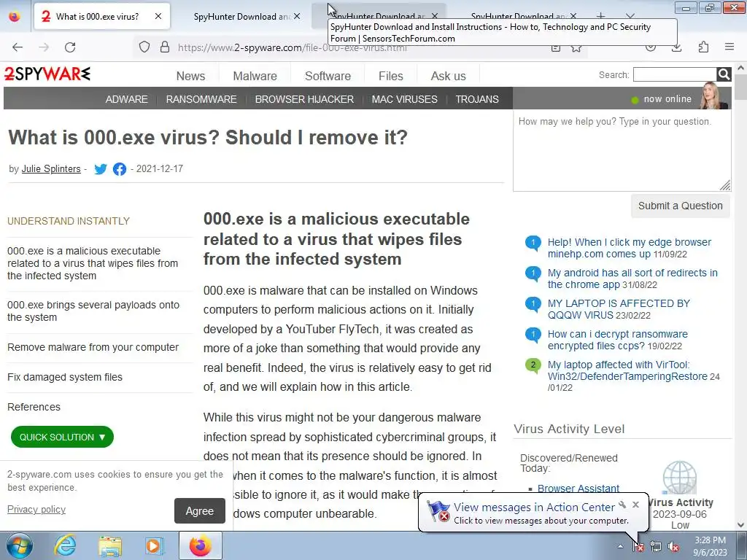Open the Privacy policy link
The image size is (747, 560).
click(x=36, y=510)
